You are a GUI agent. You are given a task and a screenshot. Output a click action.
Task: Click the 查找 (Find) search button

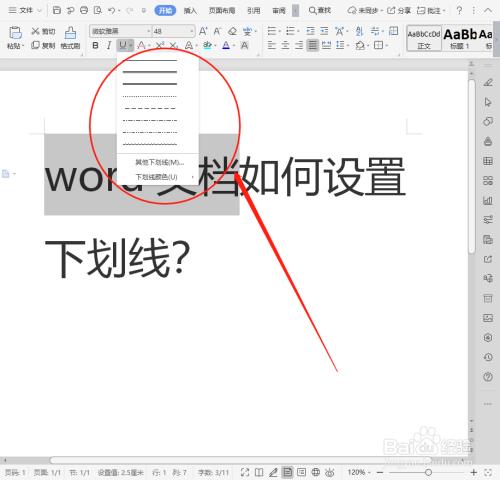pyautogui.click(x=320, y=10)
